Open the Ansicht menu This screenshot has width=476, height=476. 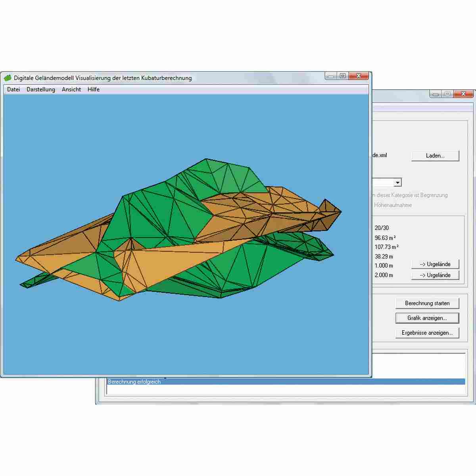pyautogui.click(x=71, y=90)
